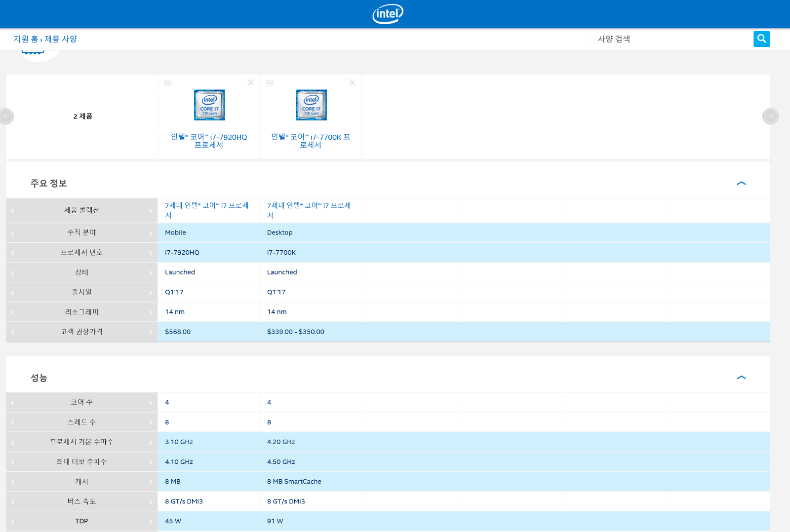This screenshot has height=532, width=790.
Task: Click the drag handle icon above i7-7700K
Action: tap(270, 83)
